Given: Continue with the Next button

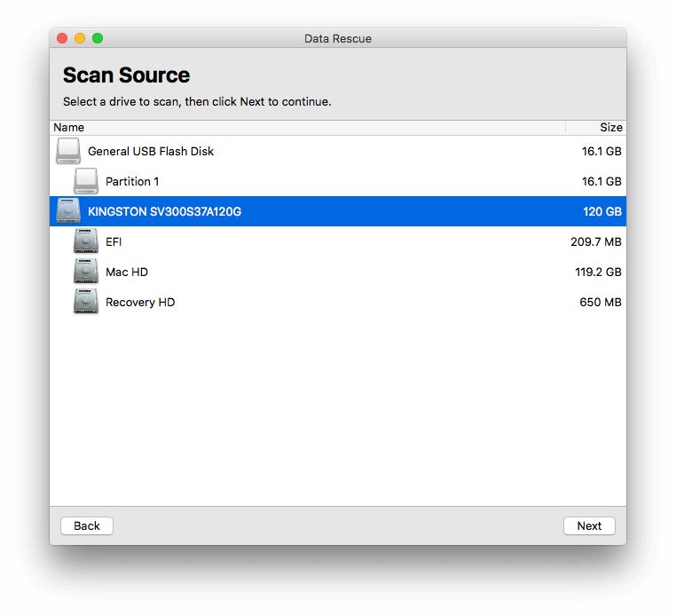Looking at the screenshot, I should [589, 525].
